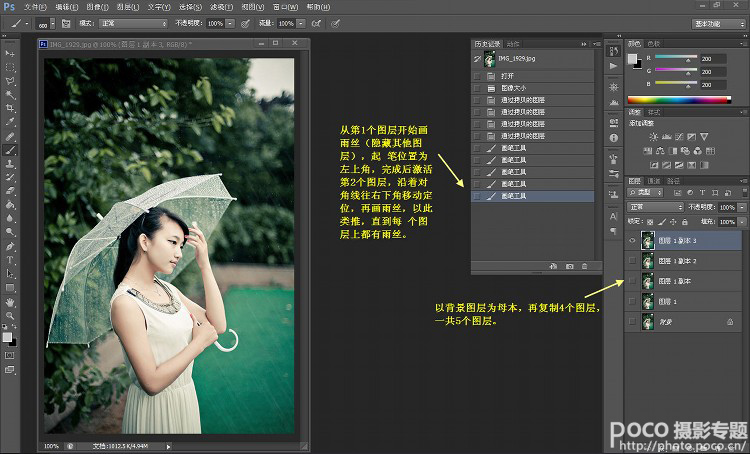Hide layer 图层 1 副本 3 eye icon
Viewport: 750px width, 454px height.
(x=632, y=241)
